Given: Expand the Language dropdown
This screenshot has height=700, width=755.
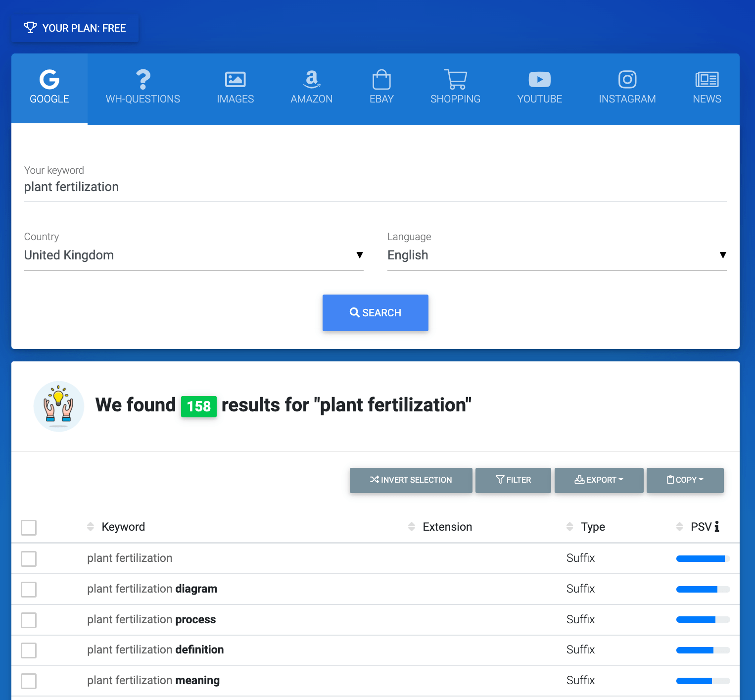Looking at the screenshot, I should point(557,255).
